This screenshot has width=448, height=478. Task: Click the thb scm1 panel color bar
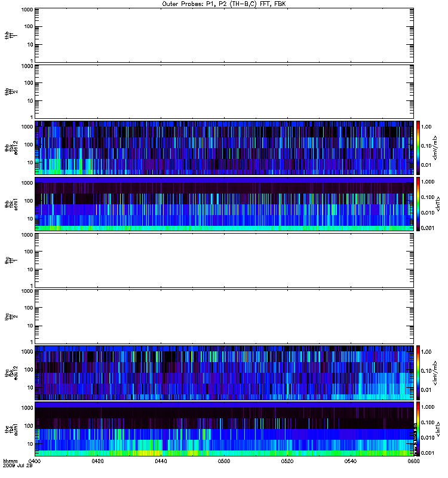pos(418,204)
